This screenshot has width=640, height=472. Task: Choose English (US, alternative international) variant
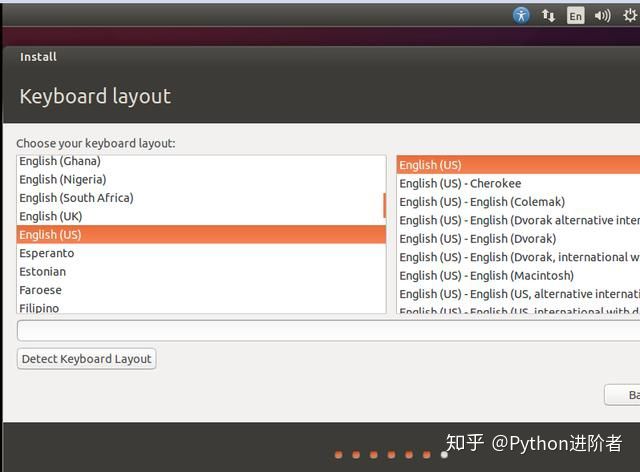[518, 294]
